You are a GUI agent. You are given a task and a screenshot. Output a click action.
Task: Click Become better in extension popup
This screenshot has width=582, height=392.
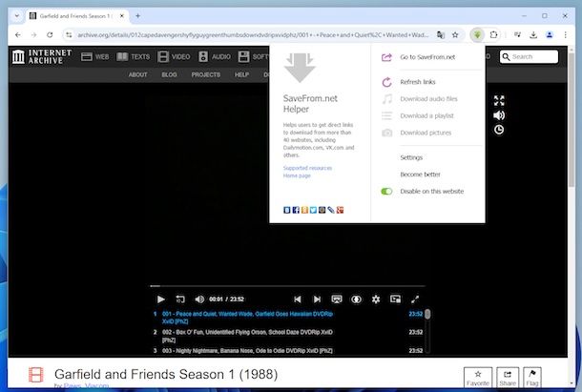420,175
